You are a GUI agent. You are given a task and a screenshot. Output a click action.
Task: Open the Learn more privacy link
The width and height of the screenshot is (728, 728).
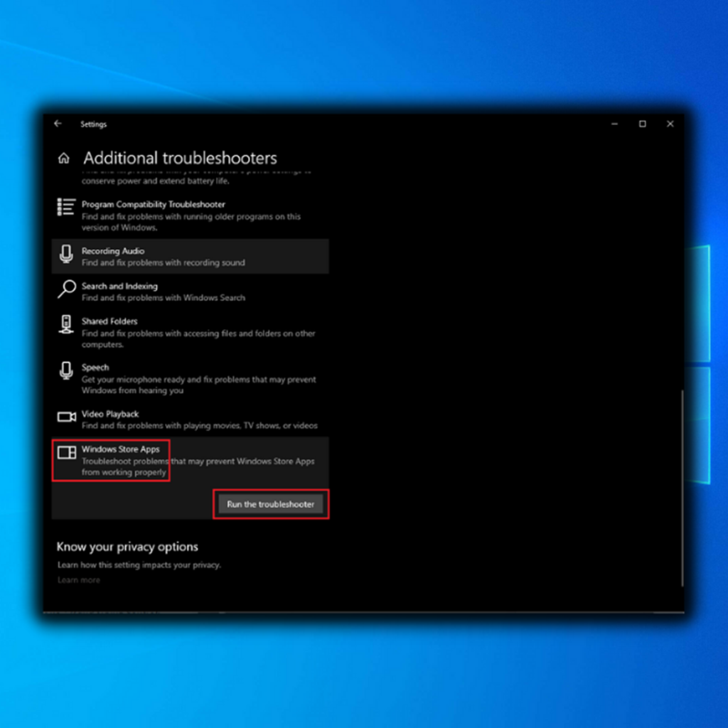pyautogui.click(x=78, y=580)
